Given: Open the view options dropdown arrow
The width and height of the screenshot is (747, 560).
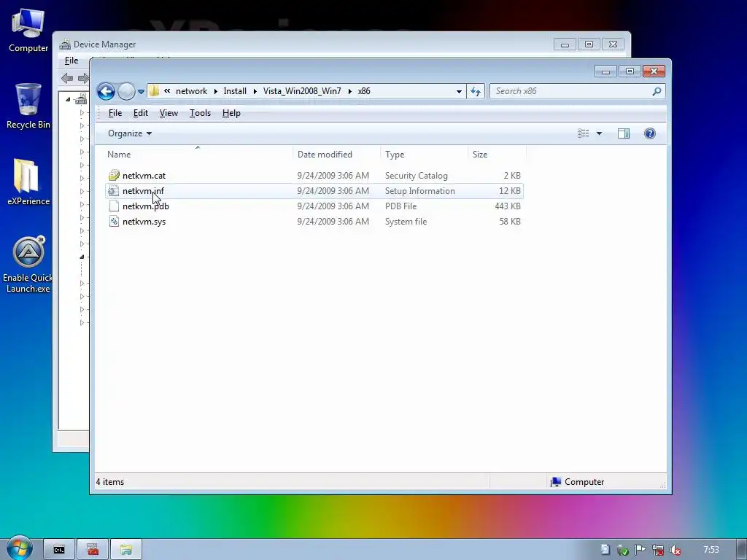Looking at the screenshot, I should click(600, 134).
